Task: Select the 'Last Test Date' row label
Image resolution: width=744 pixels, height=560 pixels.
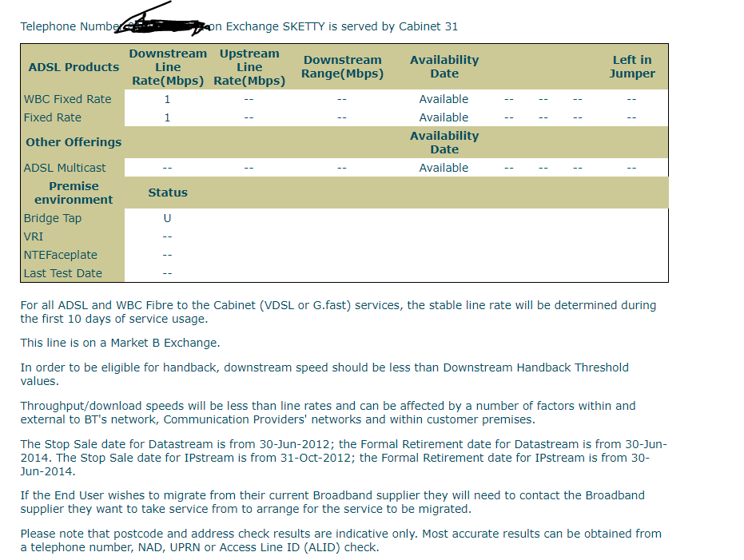Action: pos(63,273)
